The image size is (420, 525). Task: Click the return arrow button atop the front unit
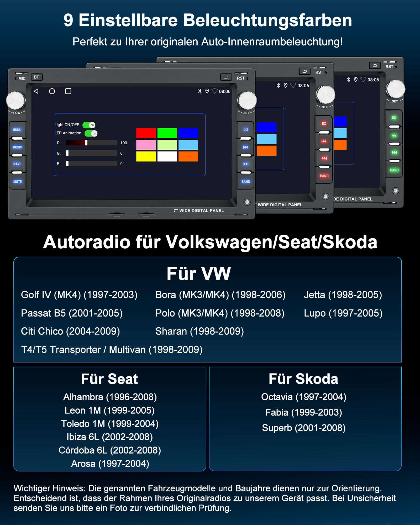pyautogui.click(x=226, y=77)
